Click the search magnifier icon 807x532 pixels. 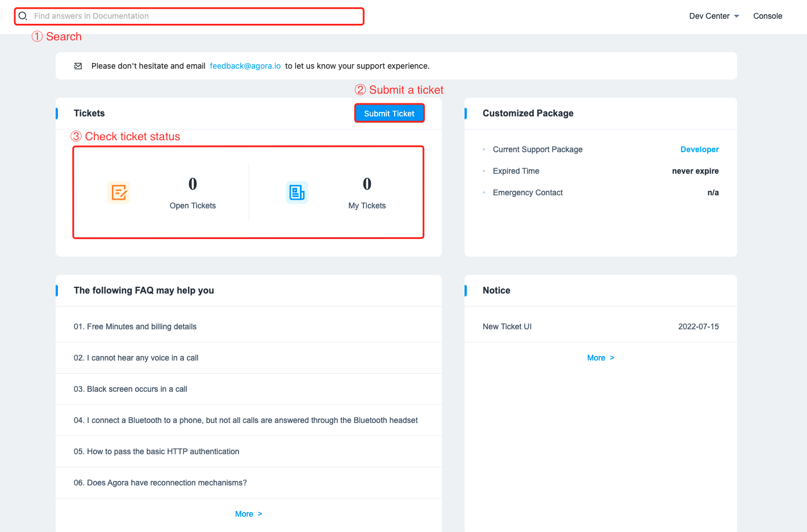(x=23, y=16)
